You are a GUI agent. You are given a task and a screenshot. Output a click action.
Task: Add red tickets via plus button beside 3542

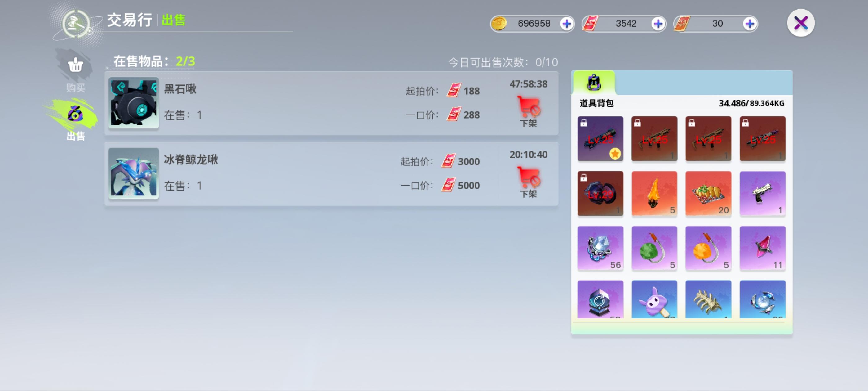pyautogui.click(x=658, y=24)
